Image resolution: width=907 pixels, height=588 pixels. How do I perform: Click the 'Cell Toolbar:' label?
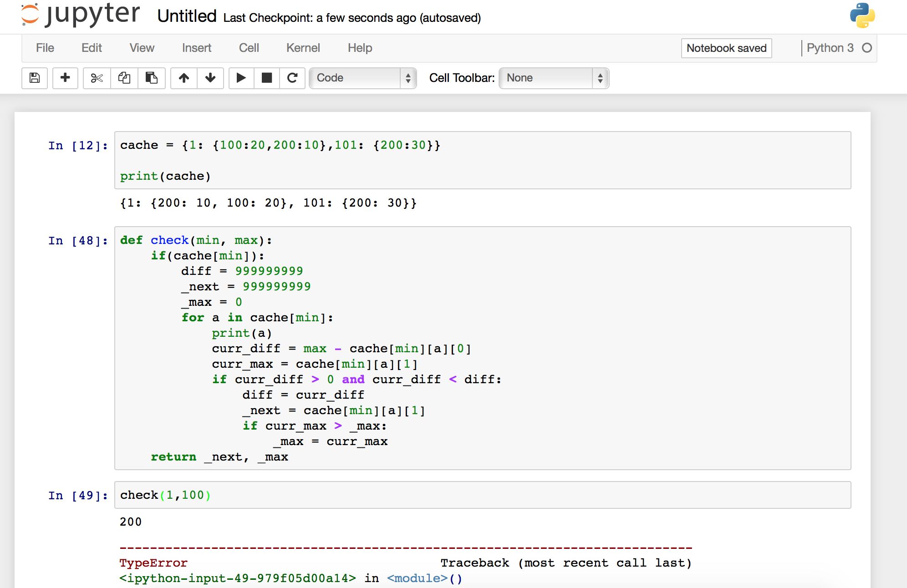point(462,78)
